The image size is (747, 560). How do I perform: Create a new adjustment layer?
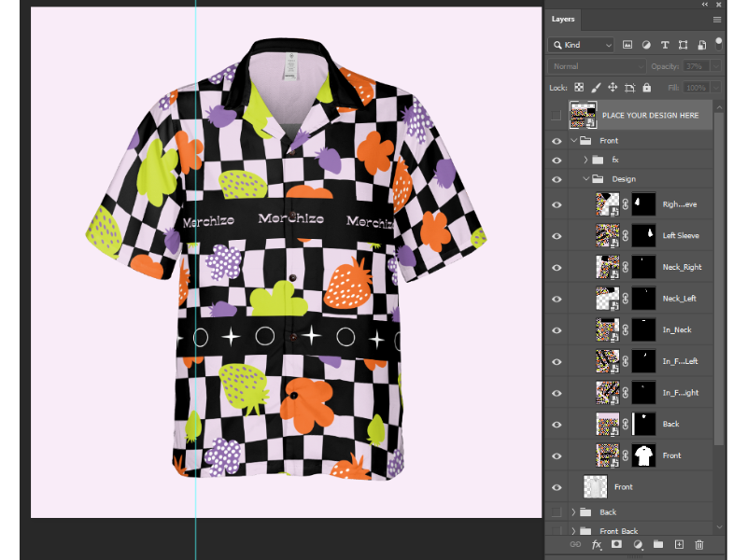point(638,544)
